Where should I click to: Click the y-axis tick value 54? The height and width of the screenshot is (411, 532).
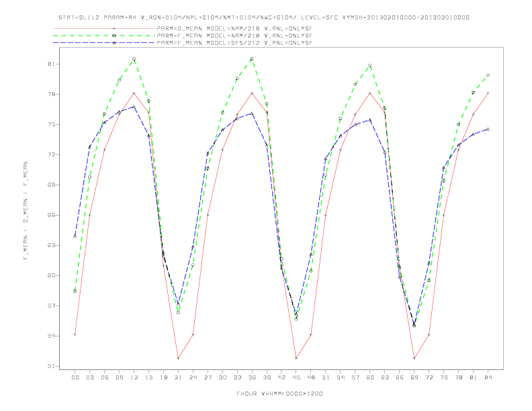coord(51,336)
